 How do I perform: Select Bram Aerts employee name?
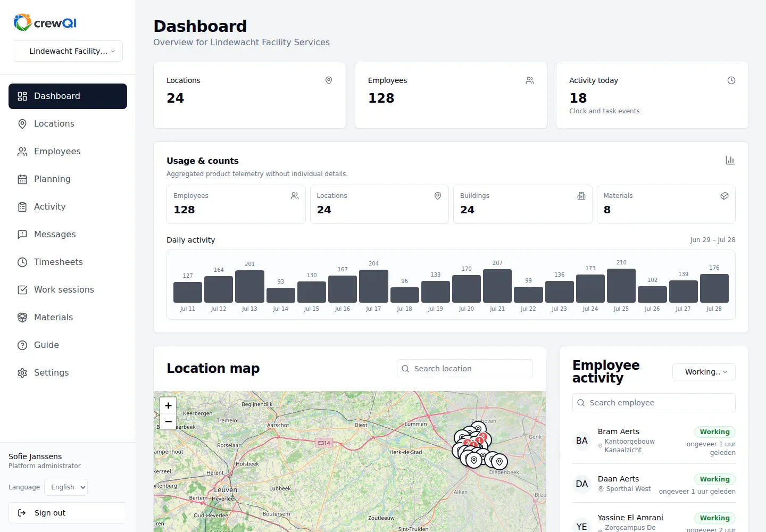(618, 431)
